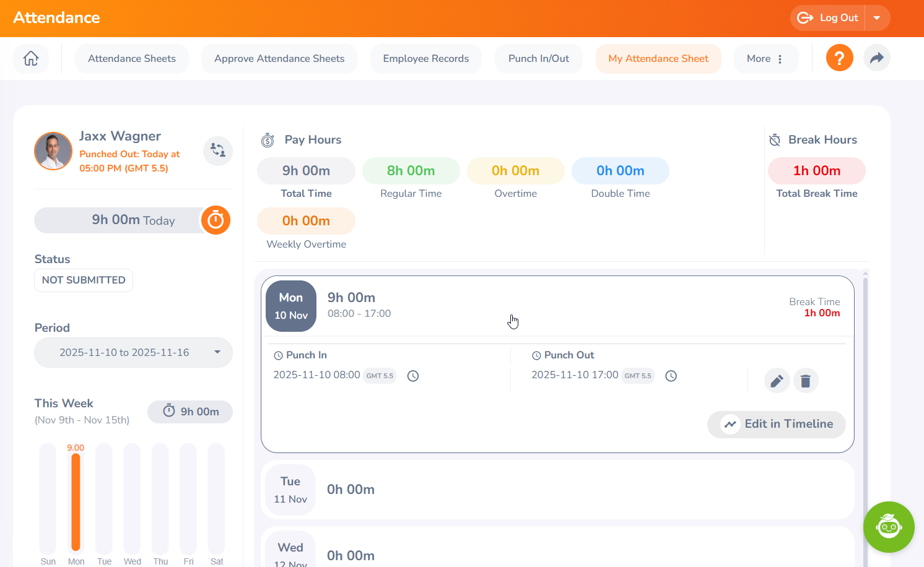The image size is (924, 567).
Task: Expand the More menu
Action: [765, 59]
